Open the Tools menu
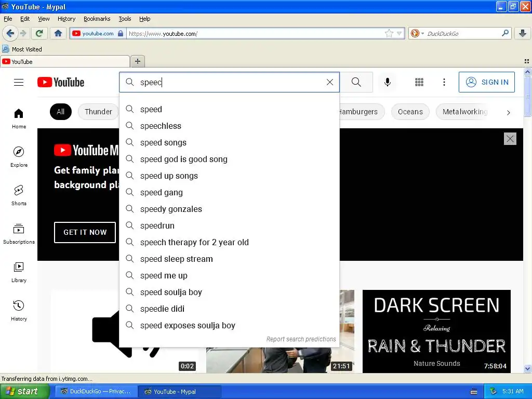Image resolution: width=532 pixels, height=399 pixels. click(x=125, y=19)
